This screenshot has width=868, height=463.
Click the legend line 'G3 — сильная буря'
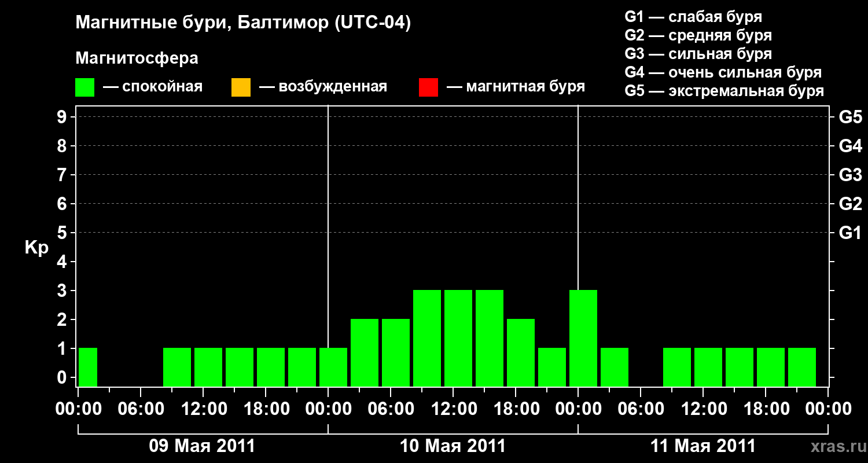pyautogui.click(x=698, y=54)
